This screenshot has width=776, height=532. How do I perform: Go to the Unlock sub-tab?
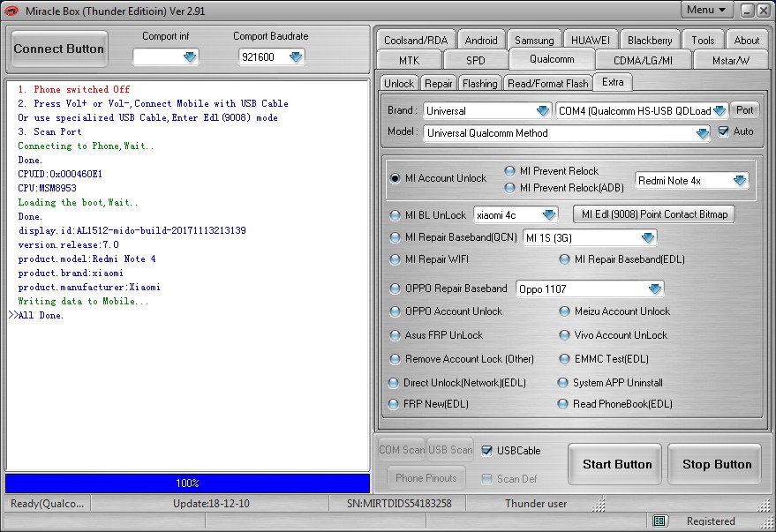(399, 84)
